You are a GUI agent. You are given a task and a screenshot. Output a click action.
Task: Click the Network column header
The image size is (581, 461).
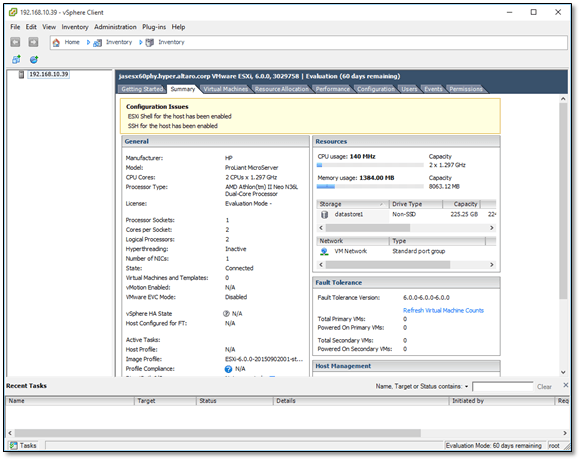353,241
